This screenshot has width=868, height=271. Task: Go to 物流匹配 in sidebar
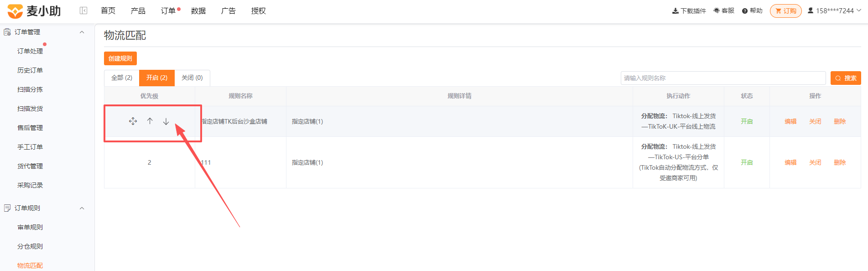click(30, 266)
